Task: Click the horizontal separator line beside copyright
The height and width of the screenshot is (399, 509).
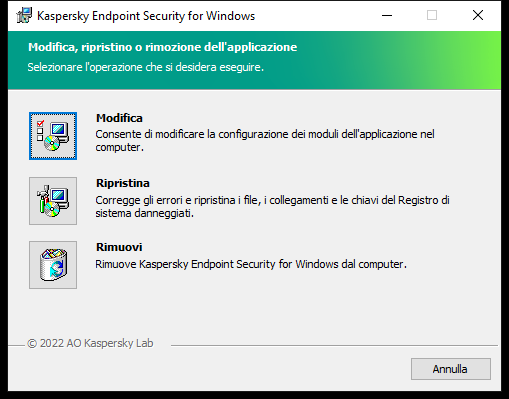Action: [334, 346]
